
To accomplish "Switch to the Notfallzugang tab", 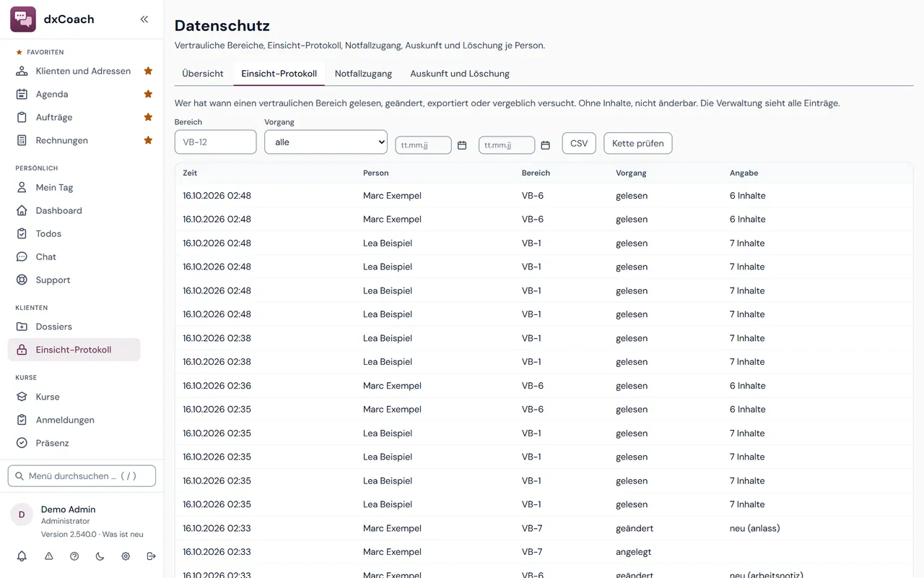I will [363, 74].
